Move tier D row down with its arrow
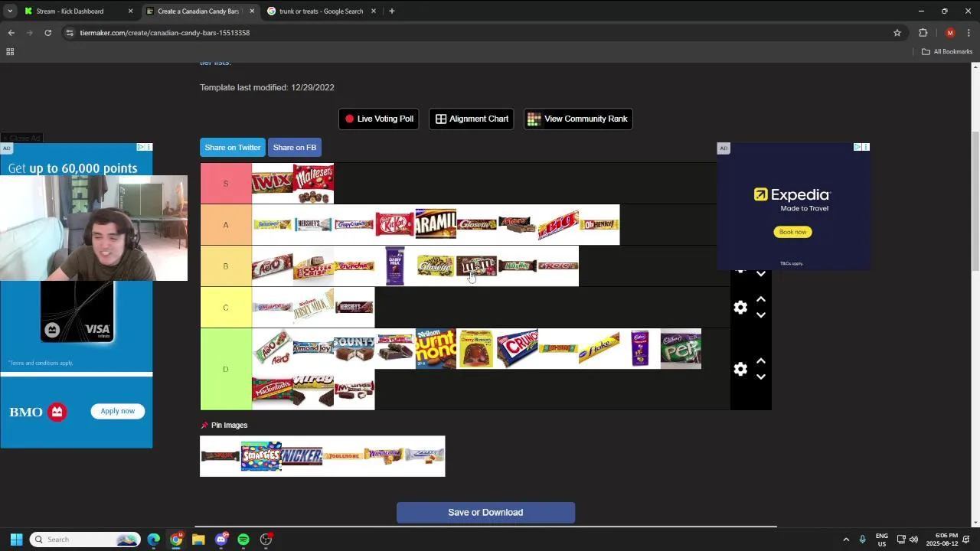Viewport: 980px width, 551px height. point(761,377)
